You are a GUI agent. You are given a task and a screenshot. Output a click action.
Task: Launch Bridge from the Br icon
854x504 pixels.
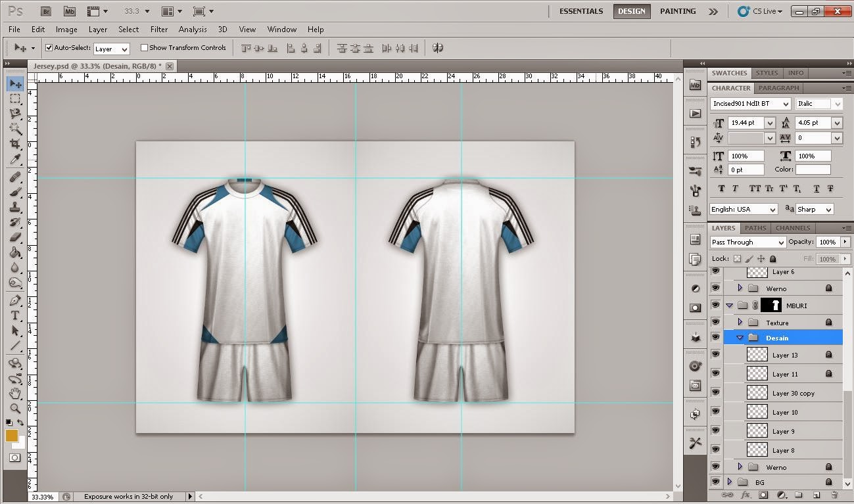pos(47,11)
